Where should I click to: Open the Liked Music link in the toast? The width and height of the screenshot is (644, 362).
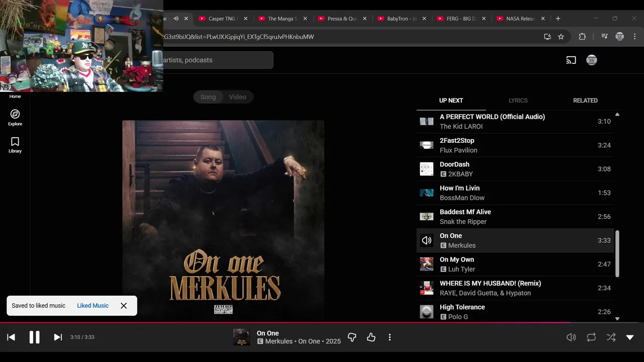(93, 306)
